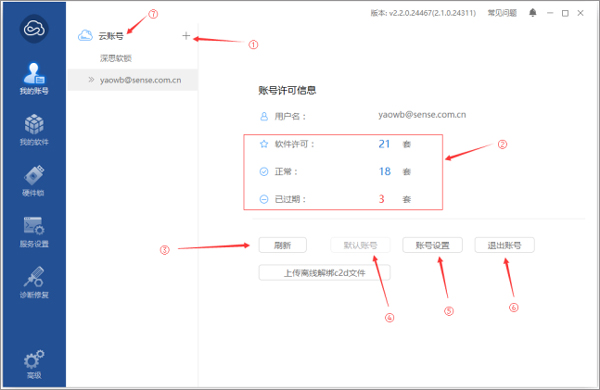The image size is (600, 390).
Task: Click the cloud icon beside 云账号
Action: click(x=85, y=36)
